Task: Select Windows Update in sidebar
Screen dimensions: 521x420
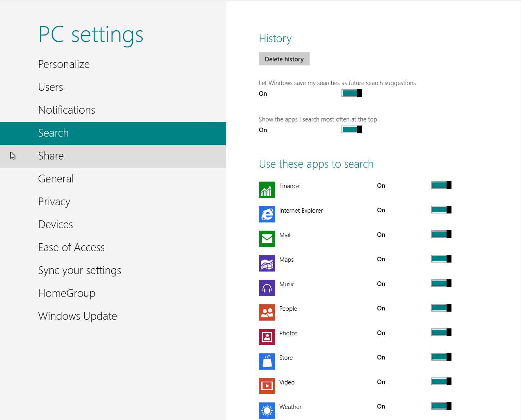Action: (113, 316)
